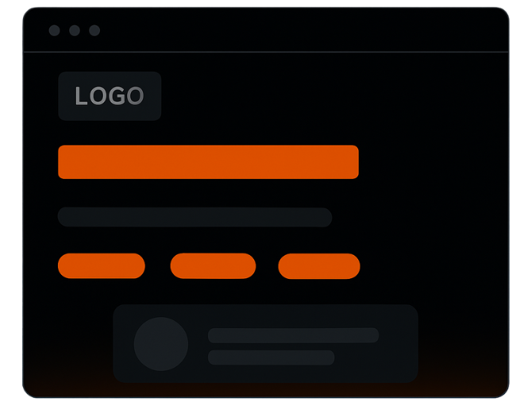532x406 pixels.
Task: Click the right orange pill button
Action: click(x=319, y=266)
